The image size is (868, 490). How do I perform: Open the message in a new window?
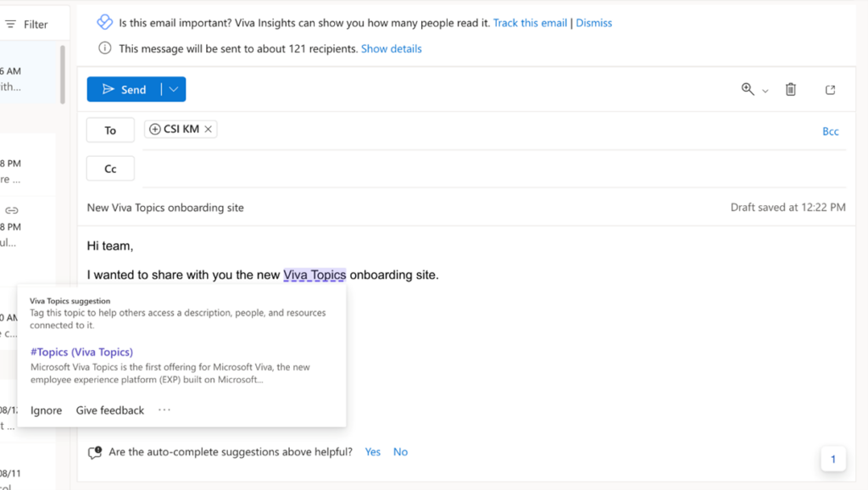click(830, 89)
